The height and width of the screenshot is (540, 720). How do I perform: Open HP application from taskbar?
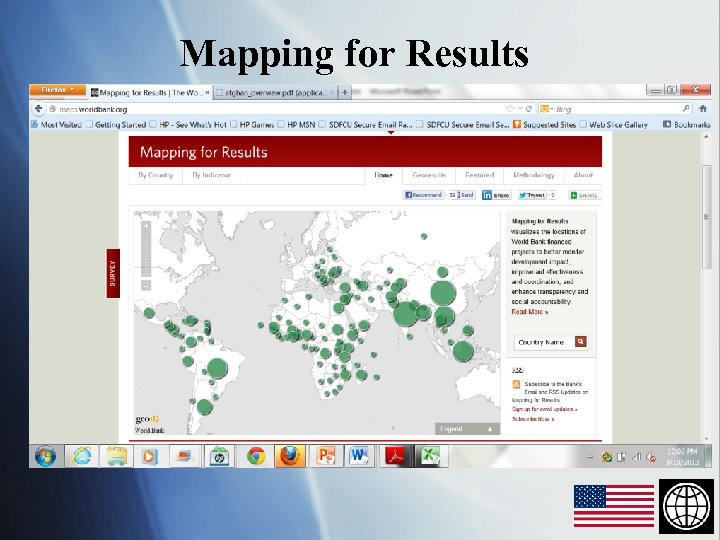coord(219,456)
